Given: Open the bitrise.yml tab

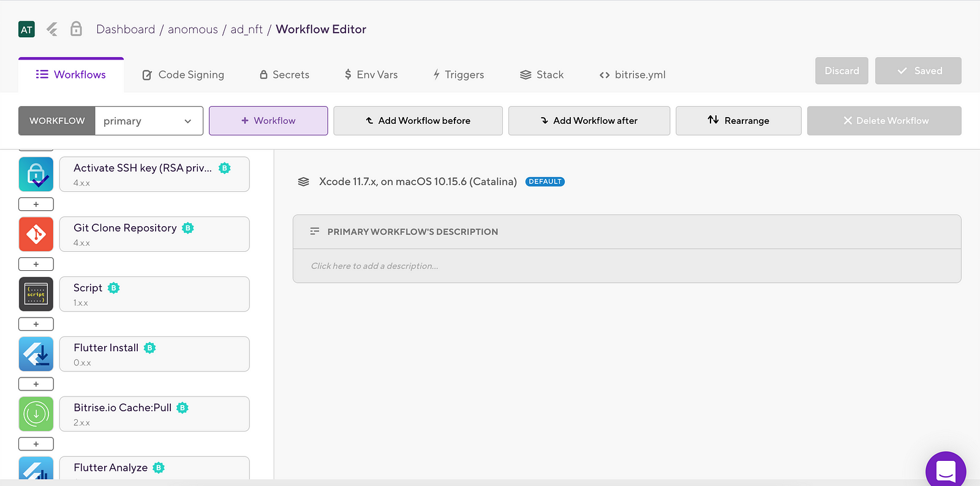Looking at the screenshot, I should coord(632,75).
